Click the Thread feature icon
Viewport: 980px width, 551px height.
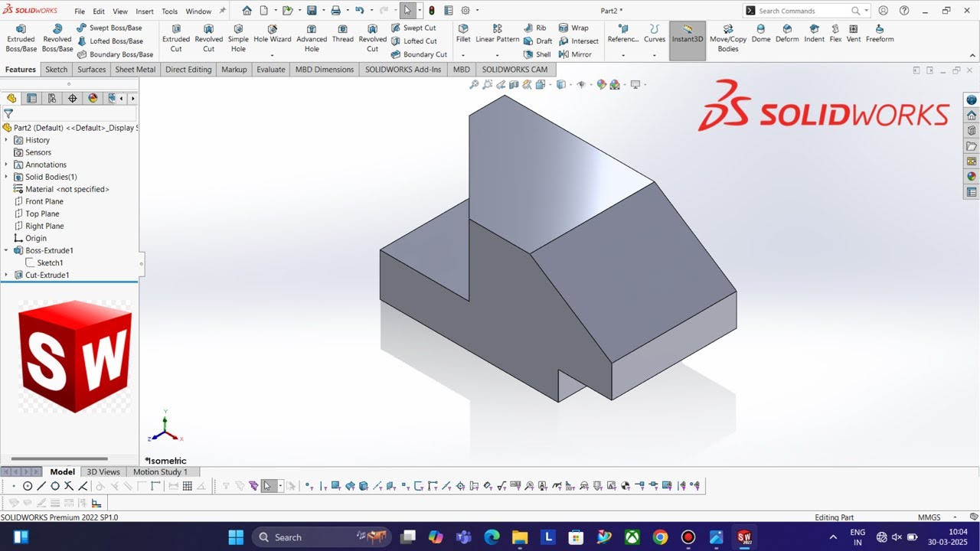[x=343, y=34]
